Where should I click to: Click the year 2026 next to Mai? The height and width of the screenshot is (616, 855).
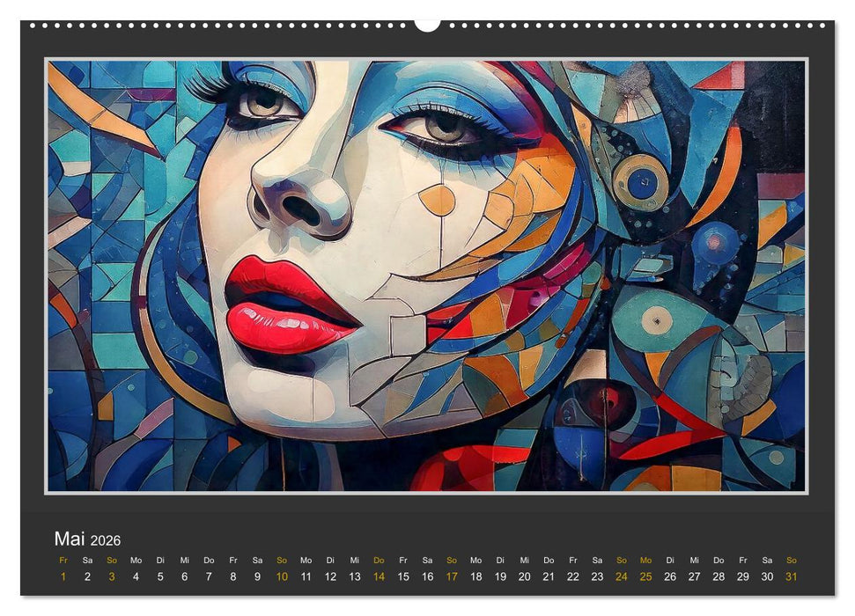105,540
